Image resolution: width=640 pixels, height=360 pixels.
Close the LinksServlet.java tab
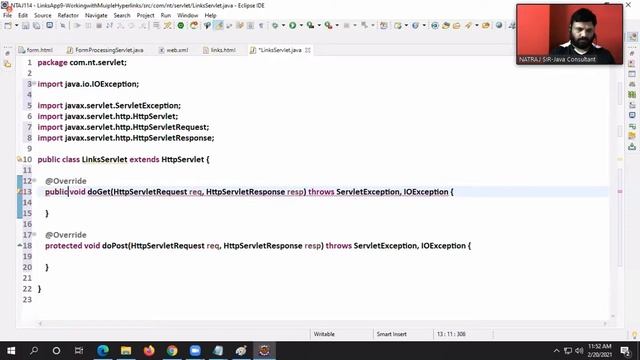click(x=308, y=50)
